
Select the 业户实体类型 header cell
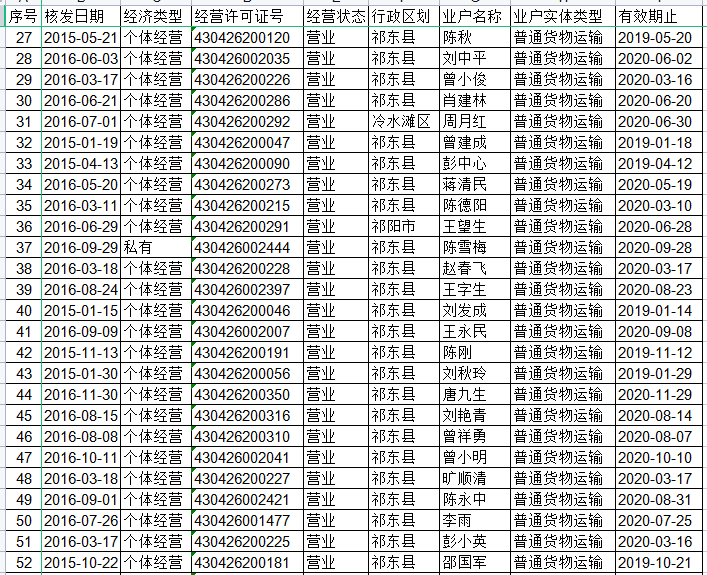(559, 17)
